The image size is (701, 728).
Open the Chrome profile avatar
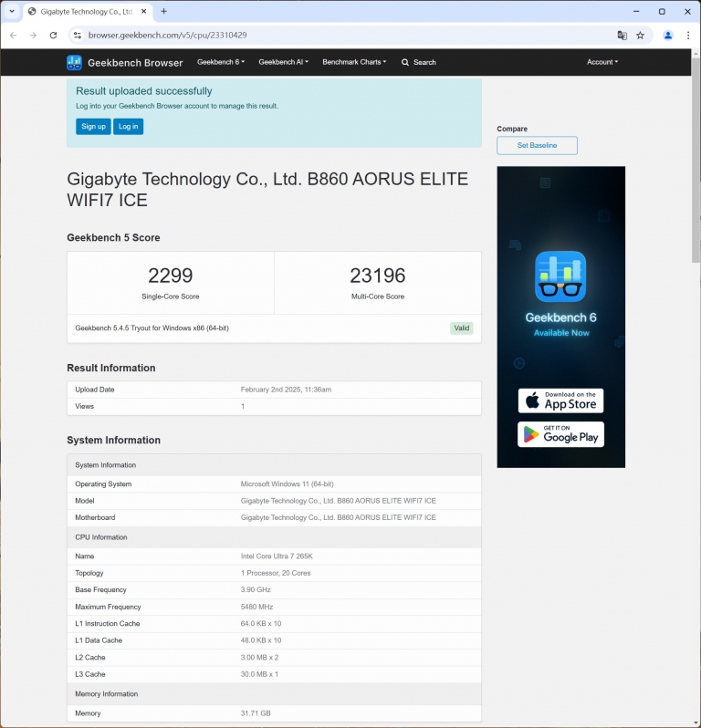click(x=668, y=36)
